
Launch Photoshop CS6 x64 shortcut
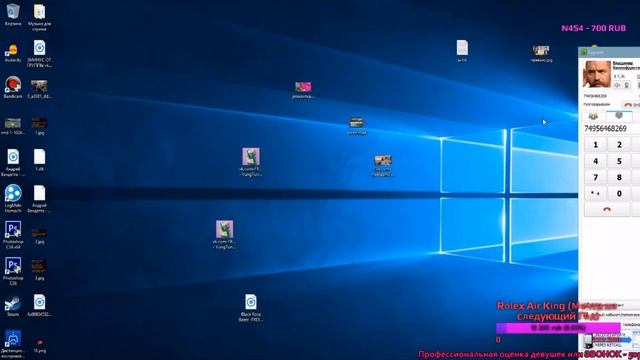[13, 235]
